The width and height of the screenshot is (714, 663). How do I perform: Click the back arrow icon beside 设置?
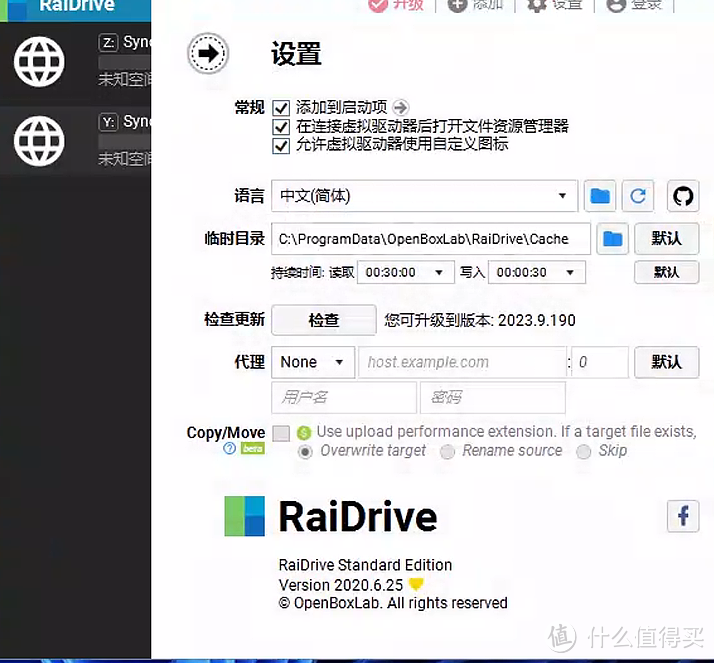(x=208, y=53)
